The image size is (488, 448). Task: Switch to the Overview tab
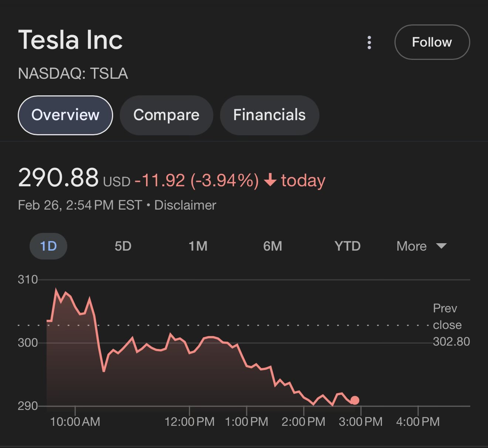point(65,115)
